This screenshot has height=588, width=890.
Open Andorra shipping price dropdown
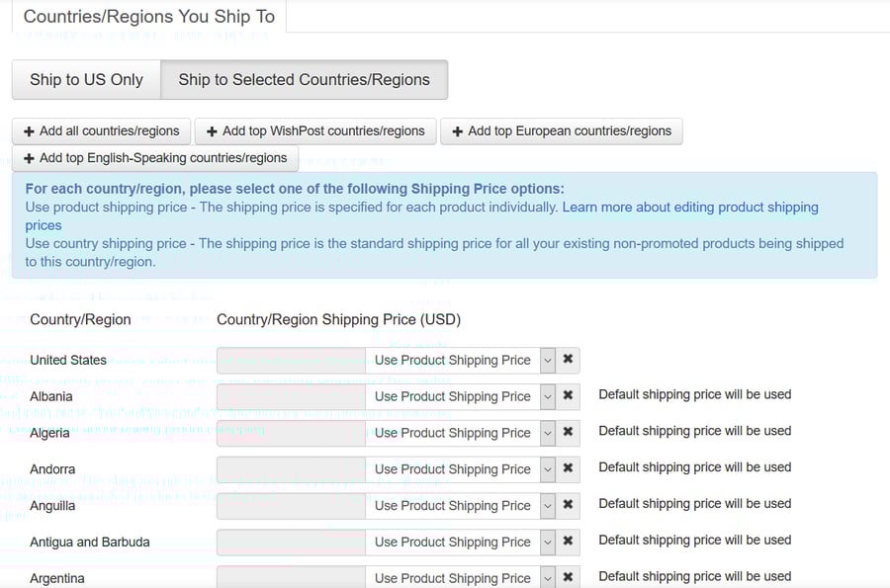pos(460,469)
